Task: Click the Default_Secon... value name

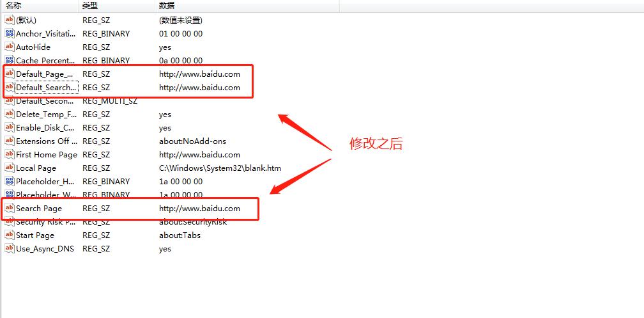Action: tap(45, 101)
